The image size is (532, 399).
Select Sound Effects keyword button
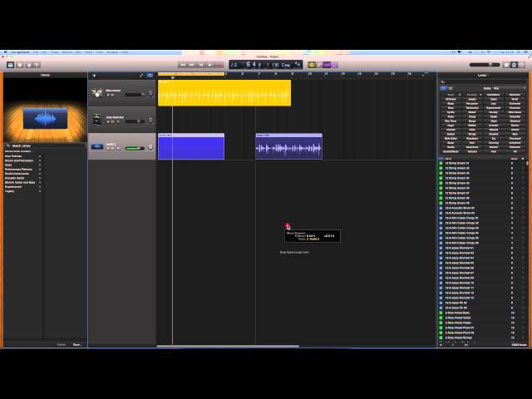[451, 151]
